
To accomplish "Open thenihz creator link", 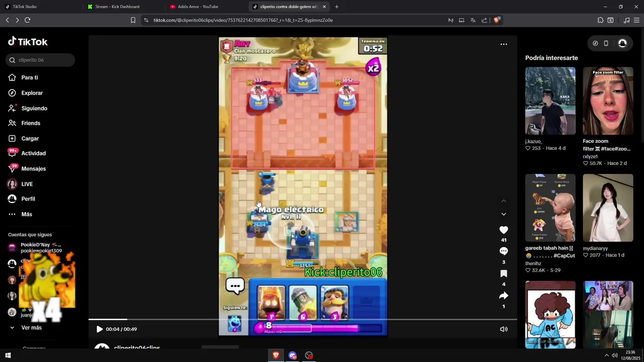I will (533, 263).
